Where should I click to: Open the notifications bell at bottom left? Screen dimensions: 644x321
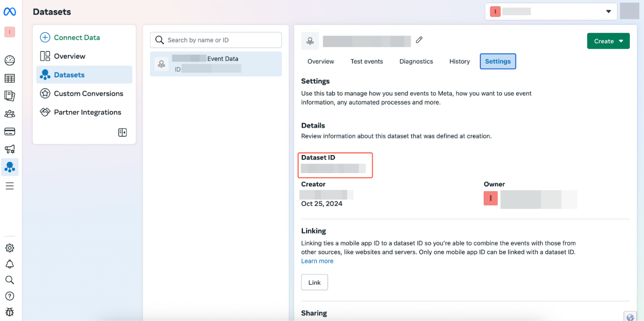[x=10, y=264]
